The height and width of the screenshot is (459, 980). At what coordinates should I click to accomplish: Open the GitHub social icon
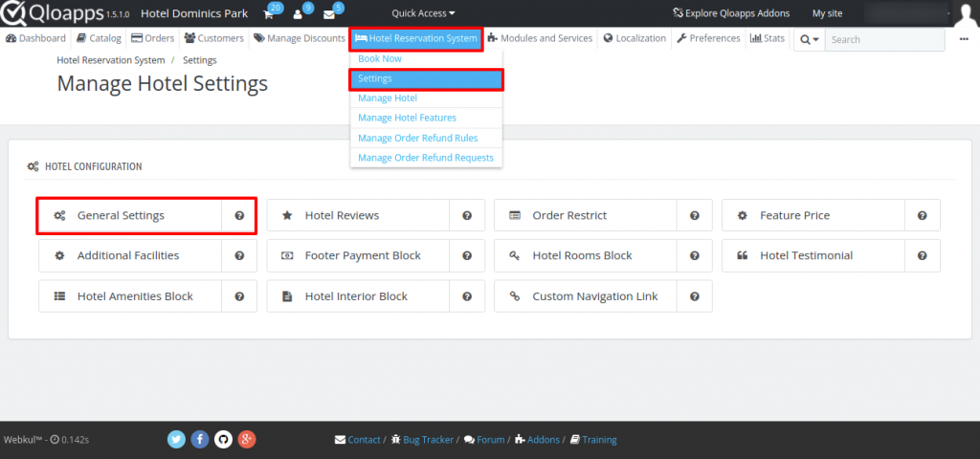(x=223, y=440)
